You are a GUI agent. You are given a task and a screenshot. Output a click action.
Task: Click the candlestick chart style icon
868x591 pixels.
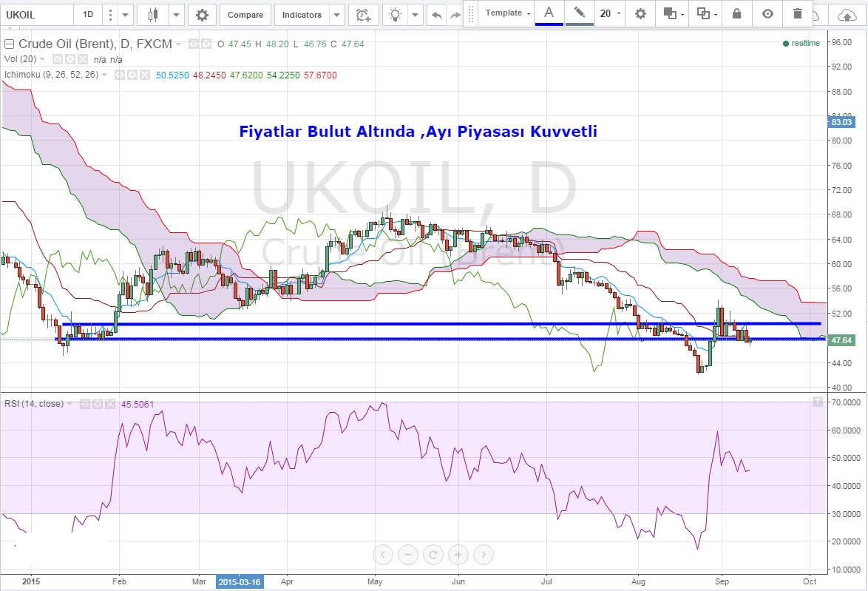(x=154, y=15)
